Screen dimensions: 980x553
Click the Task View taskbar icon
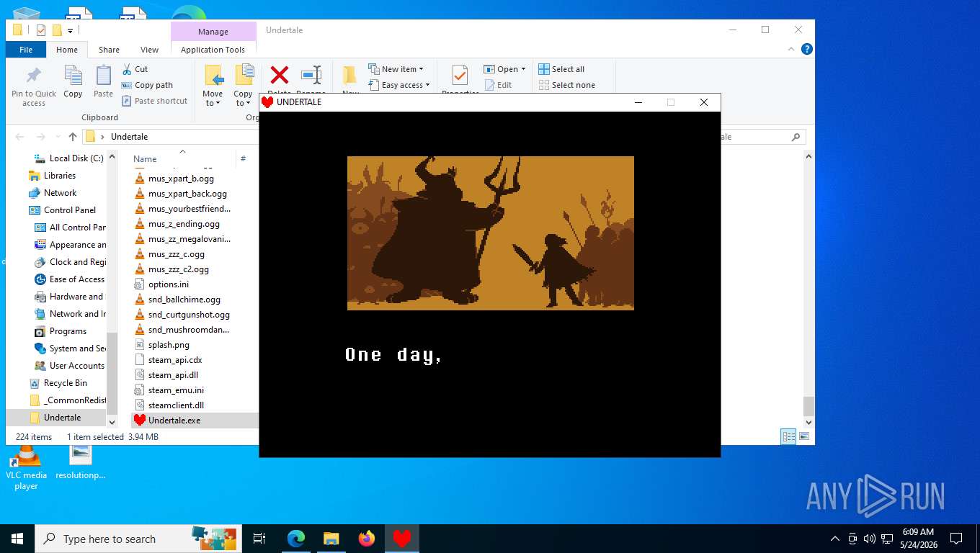259,539
